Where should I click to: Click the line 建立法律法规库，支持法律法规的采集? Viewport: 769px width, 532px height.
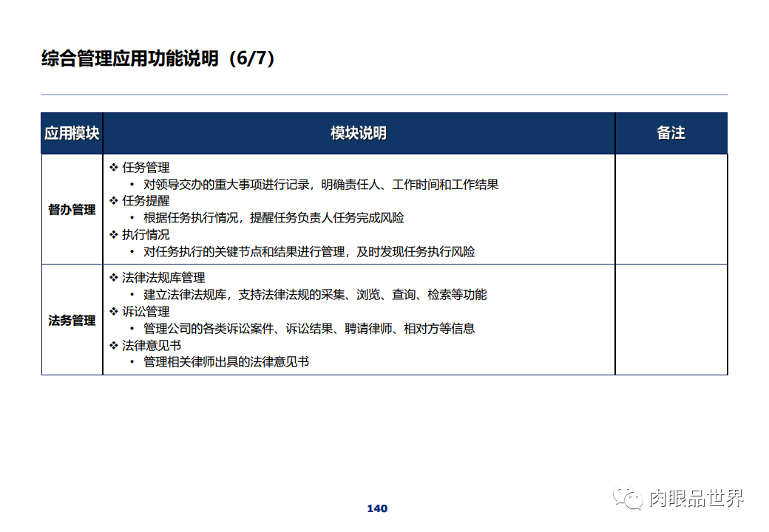click(x=315, y=295)
